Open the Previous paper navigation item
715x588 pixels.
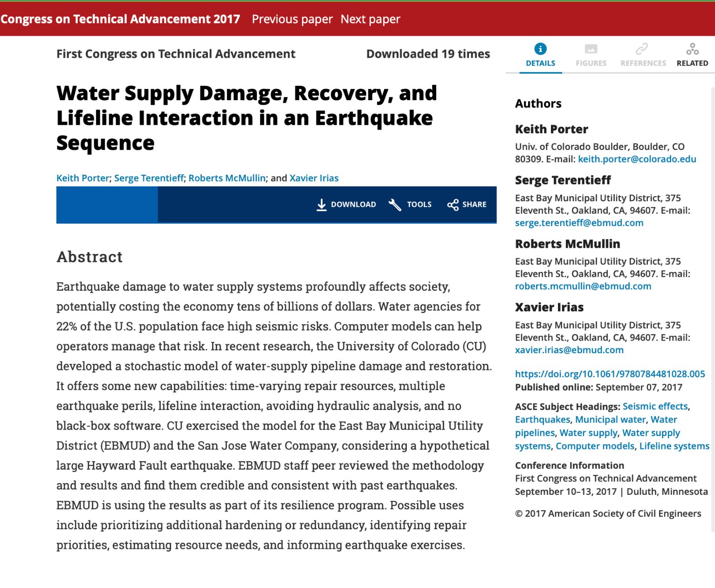pyautogui.click(x=292, y=19)
